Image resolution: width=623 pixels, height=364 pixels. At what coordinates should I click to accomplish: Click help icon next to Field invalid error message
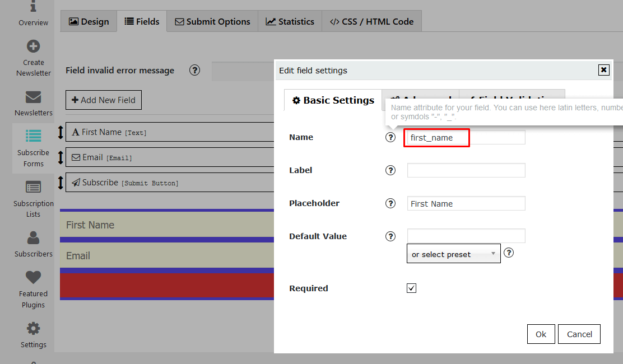pos(194,70)
